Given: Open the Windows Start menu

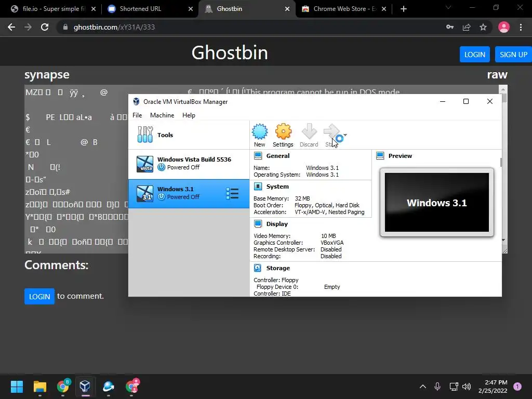Looking at the screenshot, I should (x=17, y=387).
